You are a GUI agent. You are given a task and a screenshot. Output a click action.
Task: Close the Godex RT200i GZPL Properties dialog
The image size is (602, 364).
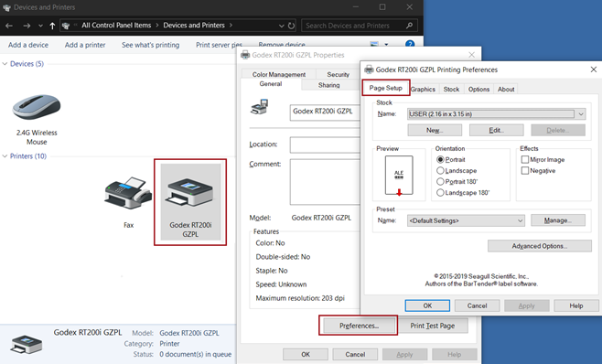471,55
